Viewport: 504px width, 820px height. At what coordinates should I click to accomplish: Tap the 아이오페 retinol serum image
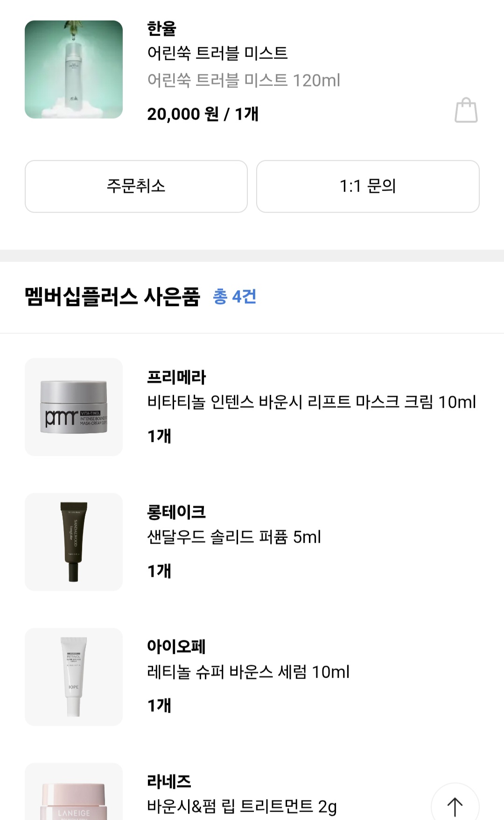(74, 677)
